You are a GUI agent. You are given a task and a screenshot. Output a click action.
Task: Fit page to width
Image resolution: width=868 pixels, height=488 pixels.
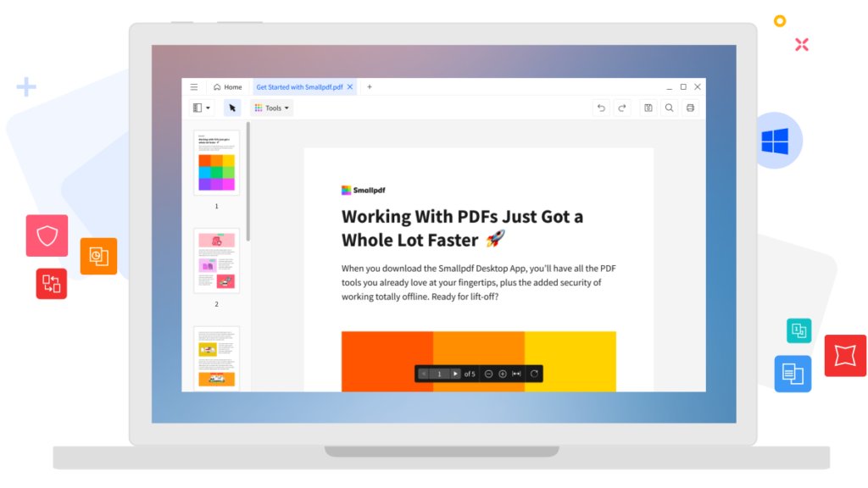click(x=517, y=374)
